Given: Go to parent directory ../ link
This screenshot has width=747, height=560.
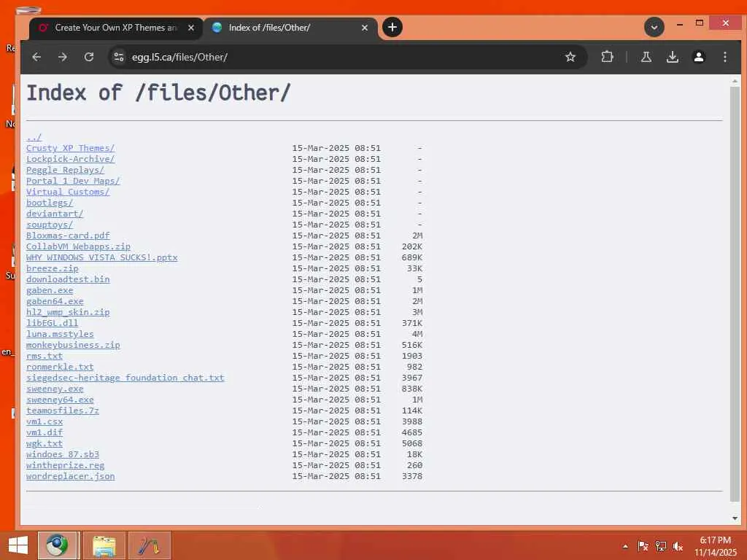Looking at the screenshot, I should tap(34, 137).
